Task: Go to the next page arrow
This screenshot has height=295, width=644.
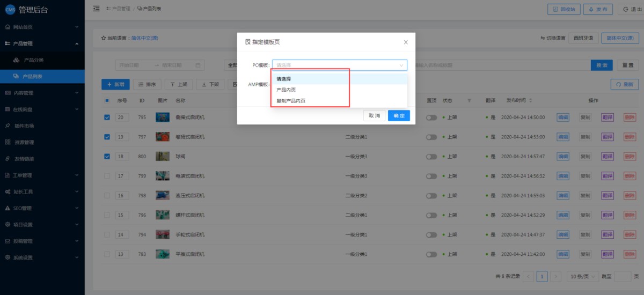Action: click(x=556, y=276)
